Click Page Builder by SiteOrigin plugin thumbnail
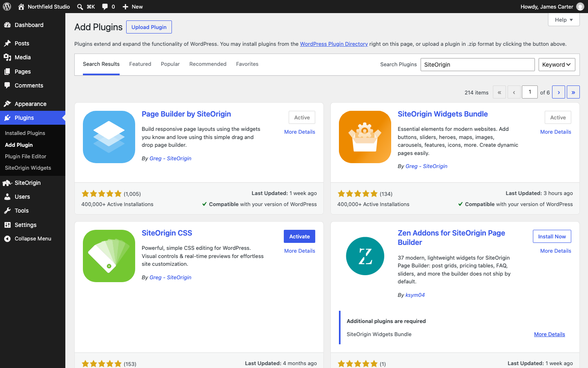Image resolution: width=588 pixels, height=368 pixels. 109,137
